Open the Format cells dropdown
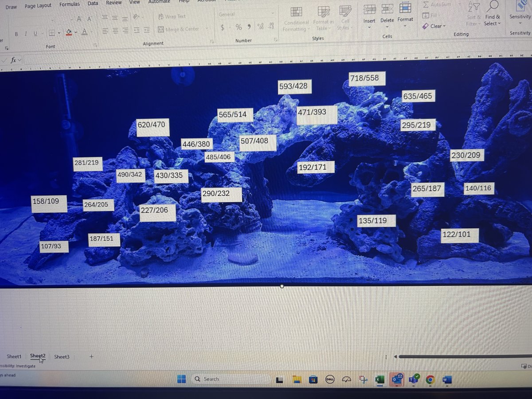The height and width of the screenshot is (399, 532). point(405,26)
